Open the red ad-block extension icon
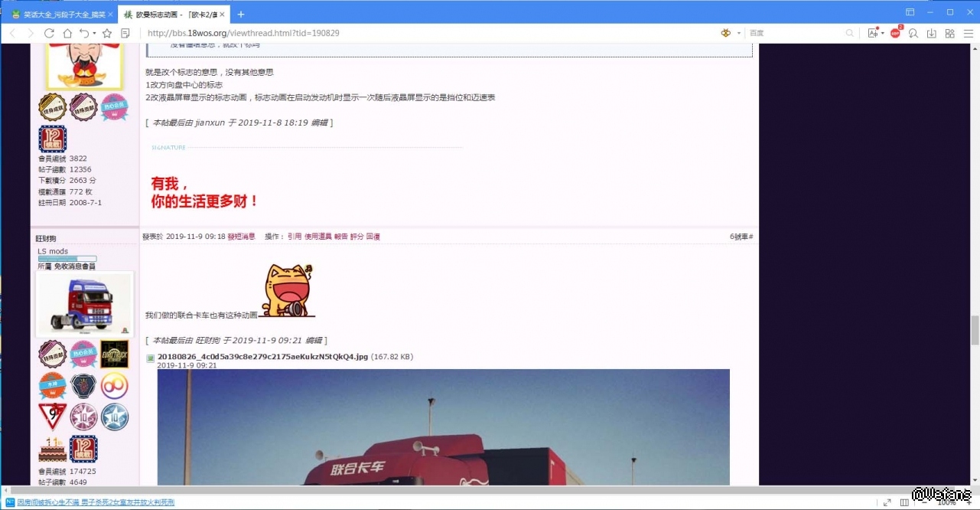 coord(896,33)
